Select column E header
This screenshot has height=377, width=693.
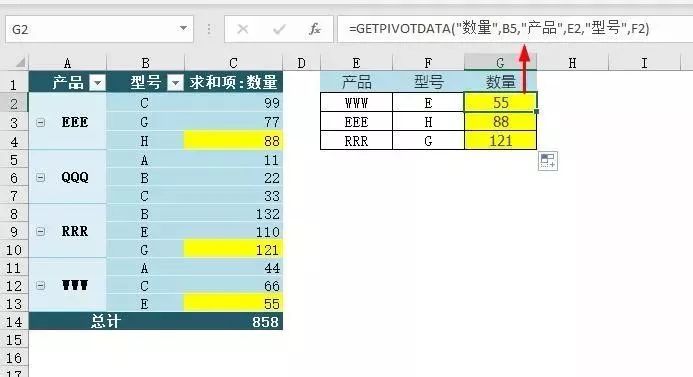point(356,63)
